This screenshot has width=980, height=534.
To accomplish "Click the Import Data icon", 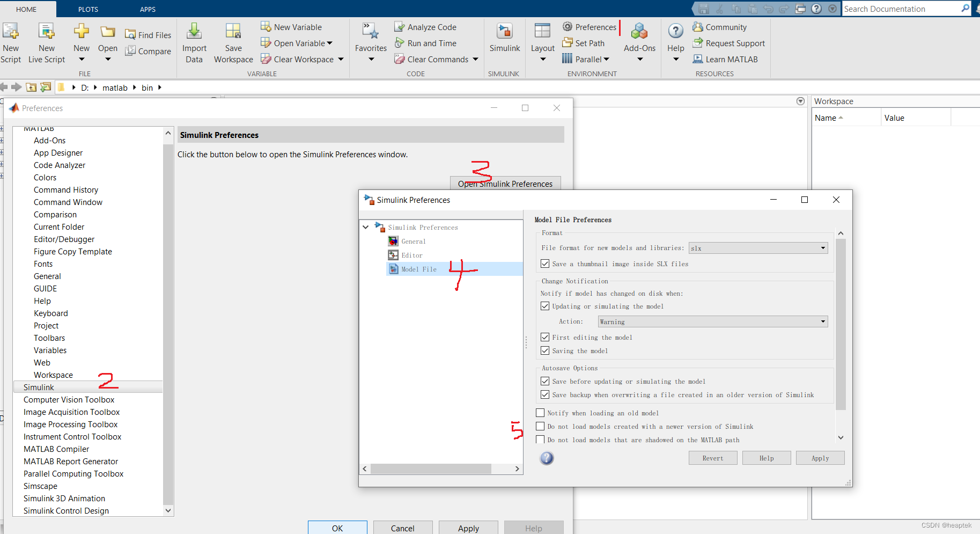I will pos(194,31).
